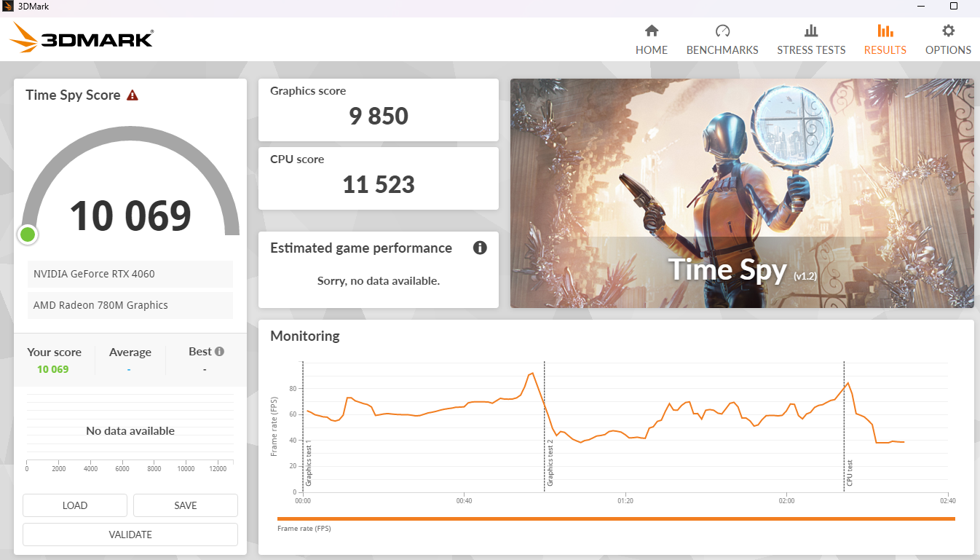Image resolution: width=980 pixels, height=560 pixels.
Task: Open the OPTIONS tab
Action: click(x=948, y=39)
